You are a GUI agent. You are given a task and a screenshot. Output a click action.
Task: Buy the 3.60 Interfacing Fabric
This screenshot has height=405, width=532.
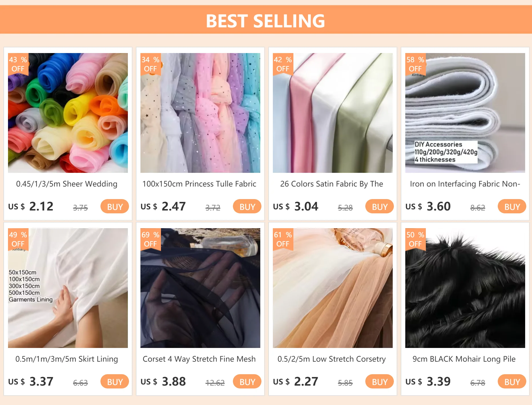pos(512,206)
